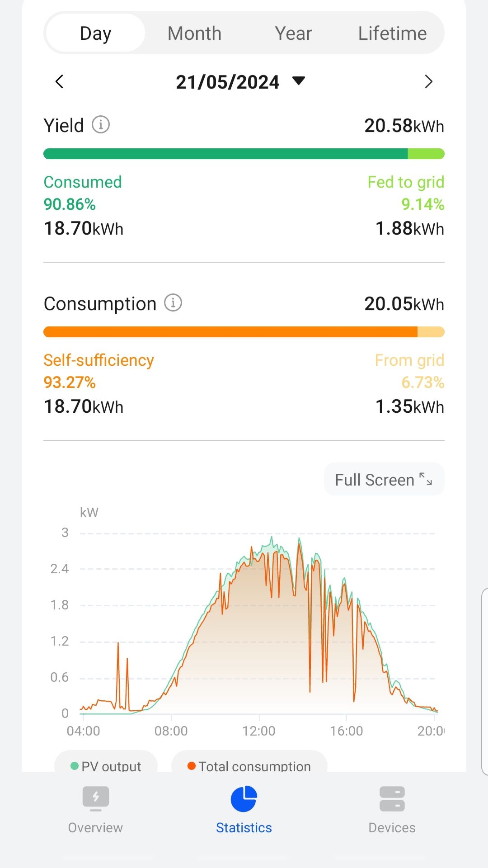Tap the Consumption info icon

pos(173,302)
